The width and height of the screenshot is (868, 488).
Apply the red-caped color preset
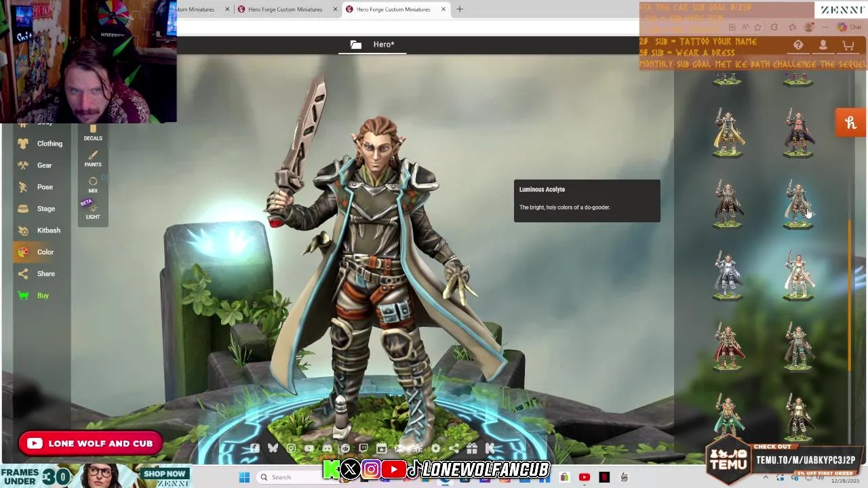(x=728, y=346)
